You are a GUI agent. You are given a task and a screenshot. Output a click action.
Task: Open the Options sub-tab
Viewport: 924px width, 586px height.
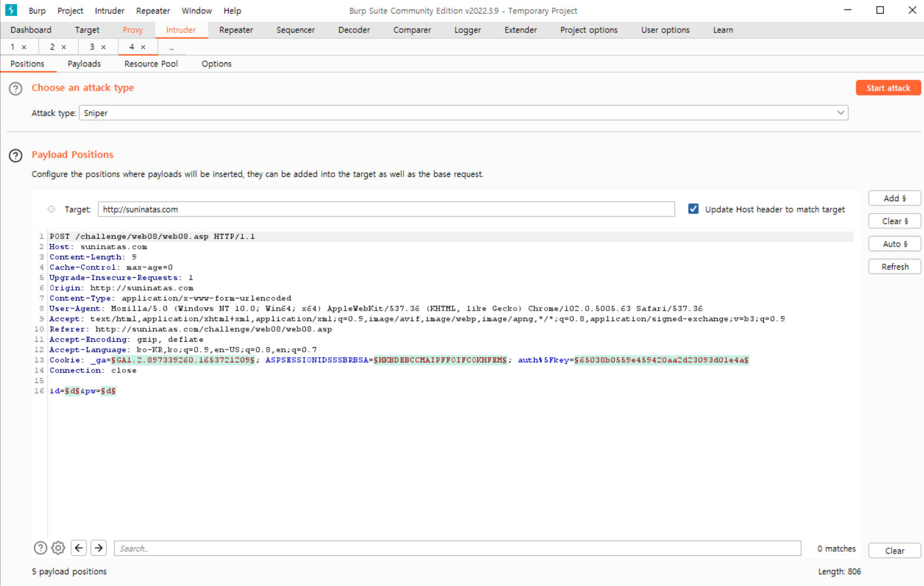pyautogui.click(x=216, y=64)
